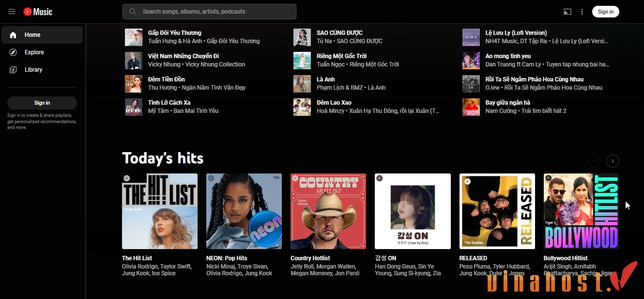644x299 pixels.
Task: Open the Country Hotlist playlist thumbnail
Action: [328, 211]
